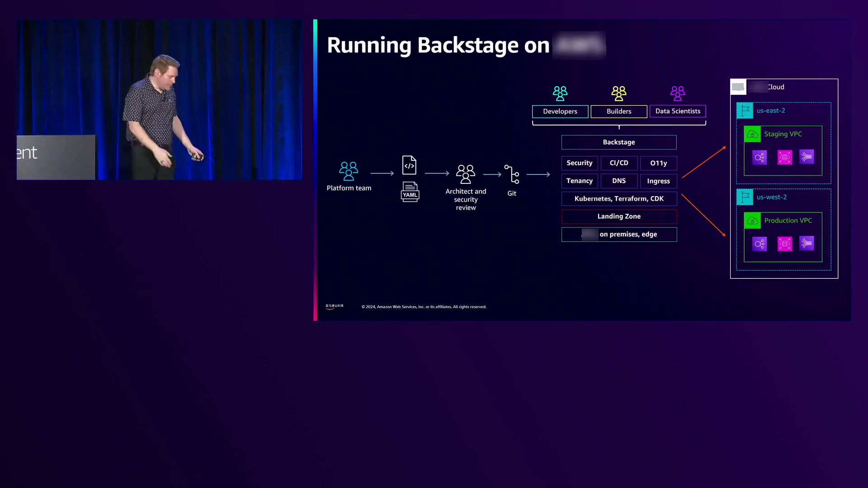
Task: Click the Backstage box
Action: pos(619,142)
